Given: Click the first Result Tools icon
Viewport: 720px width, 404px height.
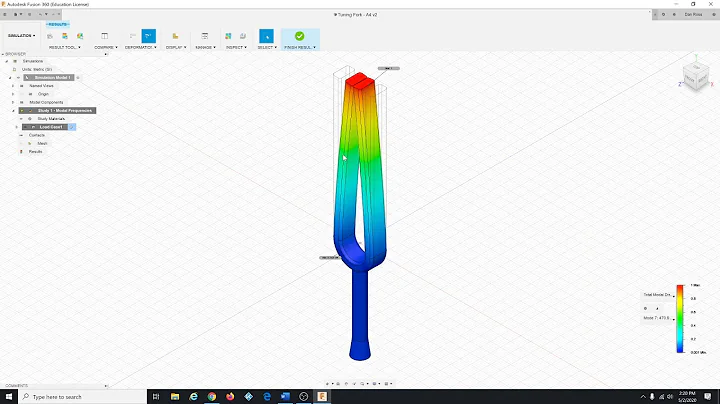Looking at the screenshot, I should [50, 36].
